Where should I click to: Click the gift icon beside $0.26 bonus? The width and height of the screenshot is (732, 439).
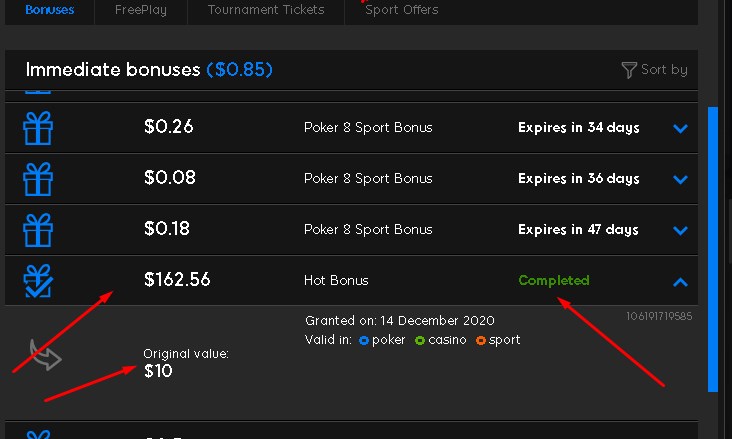click(38, 128)
